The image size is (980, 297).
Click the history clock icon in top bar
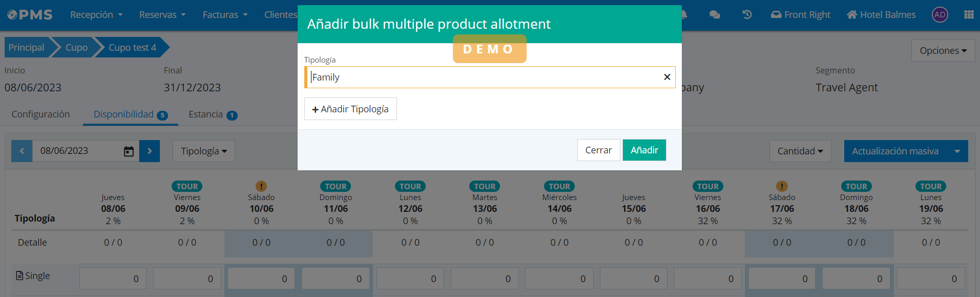point(747,14)
